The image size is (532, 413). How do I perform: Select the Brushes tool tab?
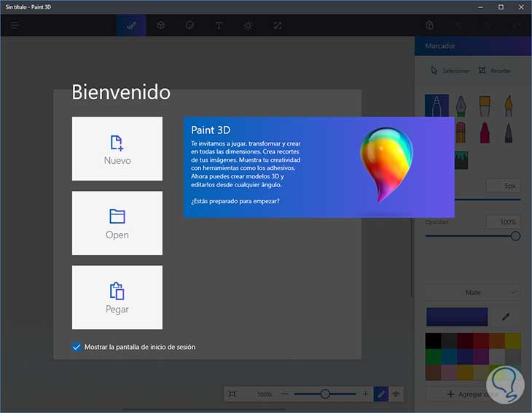[131, 25]
